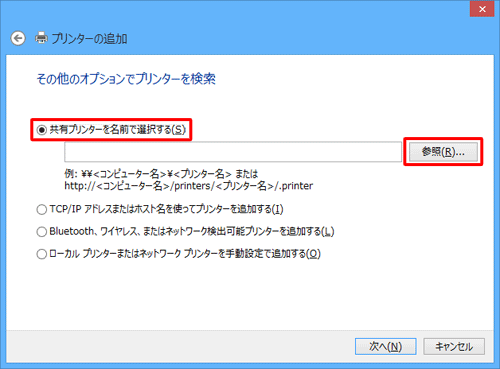
Task: Select the 共有プリンターを名前で選択する radio button
Action: (x=41, y=130)
